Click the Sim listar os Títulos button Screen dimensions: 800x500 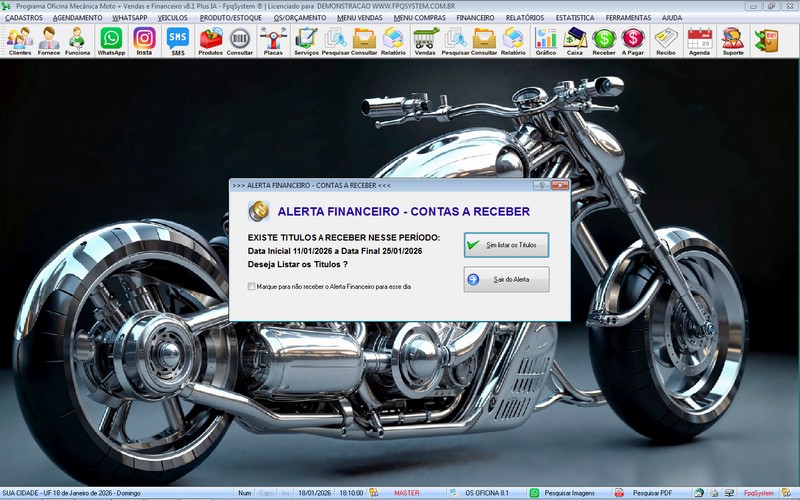(x=506, y=245)
